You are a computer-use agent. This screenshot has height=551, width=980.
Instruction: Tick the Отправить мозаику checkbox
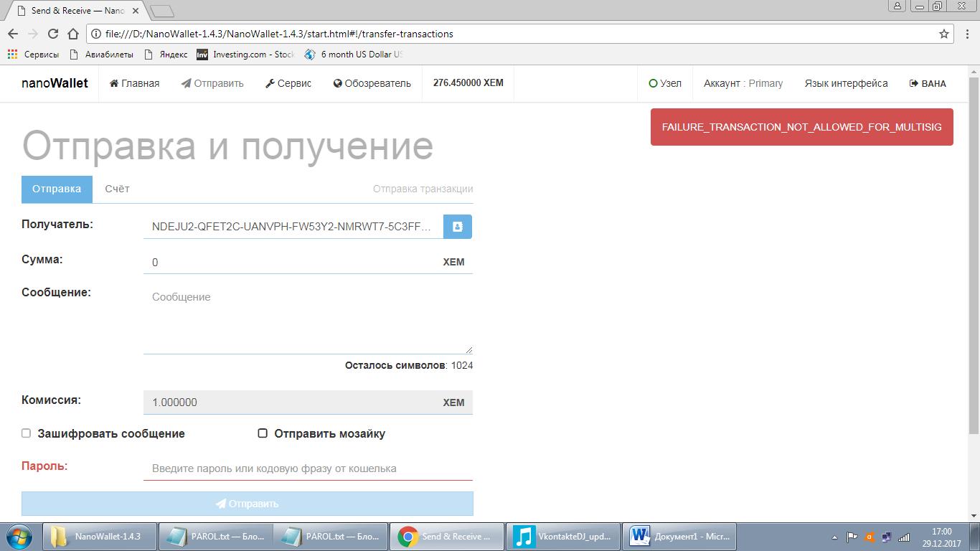tap(263, 433)
